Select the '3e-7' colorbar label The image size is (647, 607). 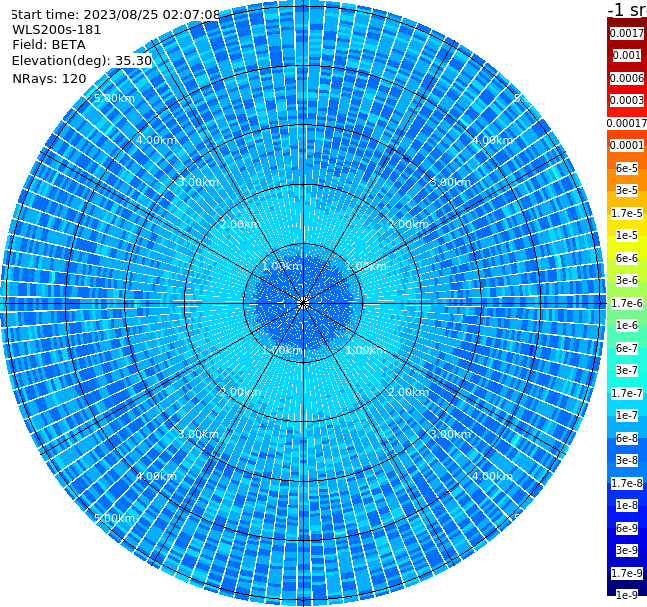[627, 370]
